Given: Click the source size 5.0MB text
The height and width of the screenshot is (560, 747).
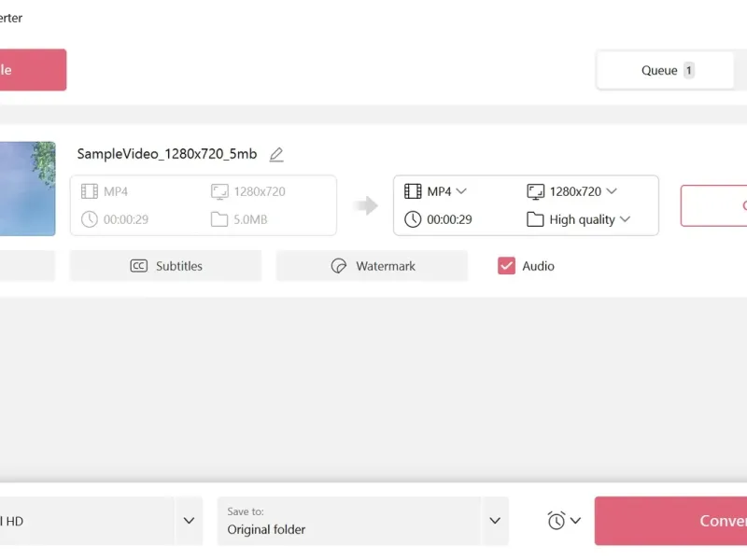Looking at the screenshot, I should [x=250, y=219].
